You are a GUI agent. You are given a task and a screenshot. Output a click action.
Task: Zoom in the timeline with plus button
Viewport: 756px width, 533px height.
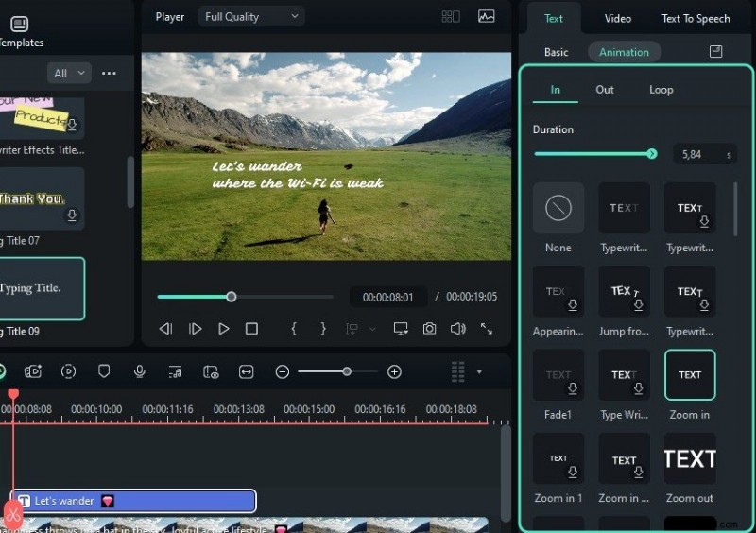click(394, 371)
